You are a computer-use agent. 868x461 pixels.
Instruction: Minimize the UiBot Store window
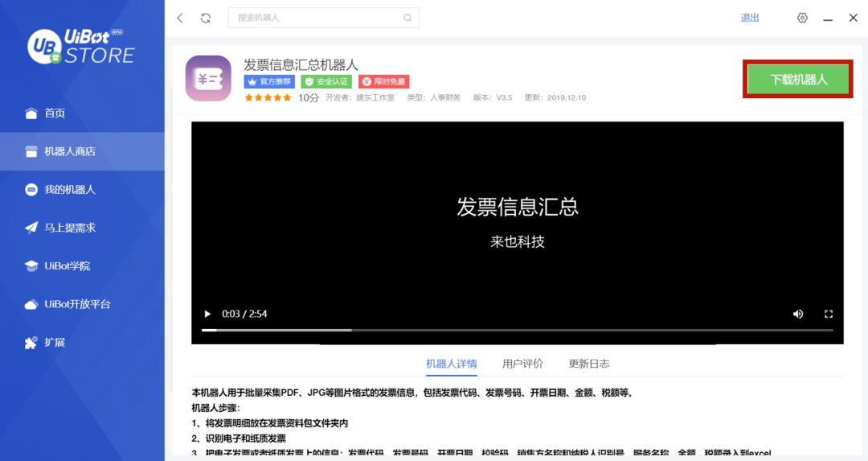[828, 19]
